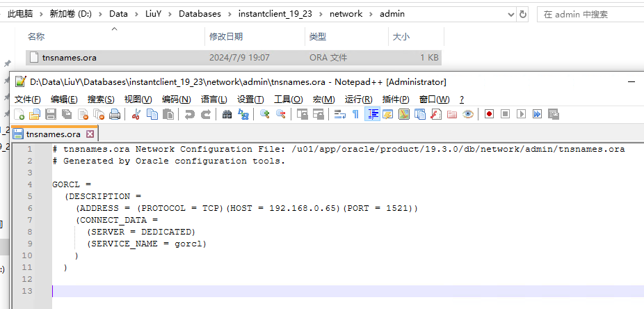Open the 编辑(E) menu
Viewport: 644px width, 309px height.
[64, 100]
